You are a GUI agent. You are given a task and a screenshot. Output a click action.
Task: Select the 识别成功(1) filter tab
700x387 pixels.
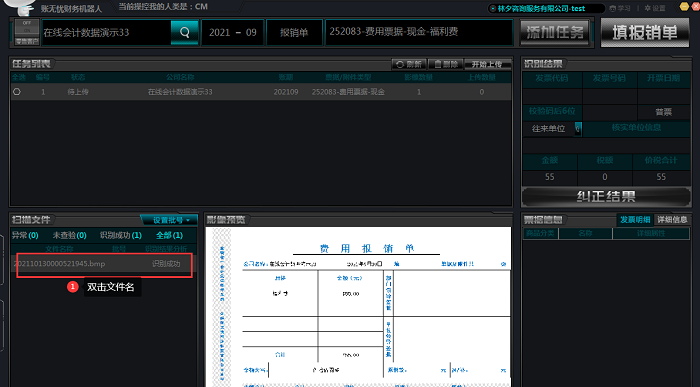[121, 235]
